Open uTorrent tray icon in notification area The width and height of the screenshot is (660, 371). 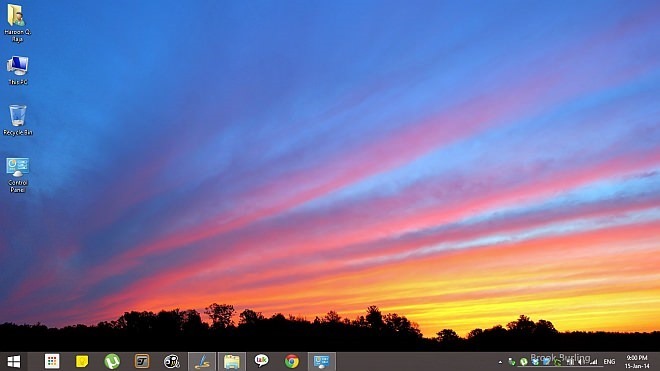click(x=524, y=362)
